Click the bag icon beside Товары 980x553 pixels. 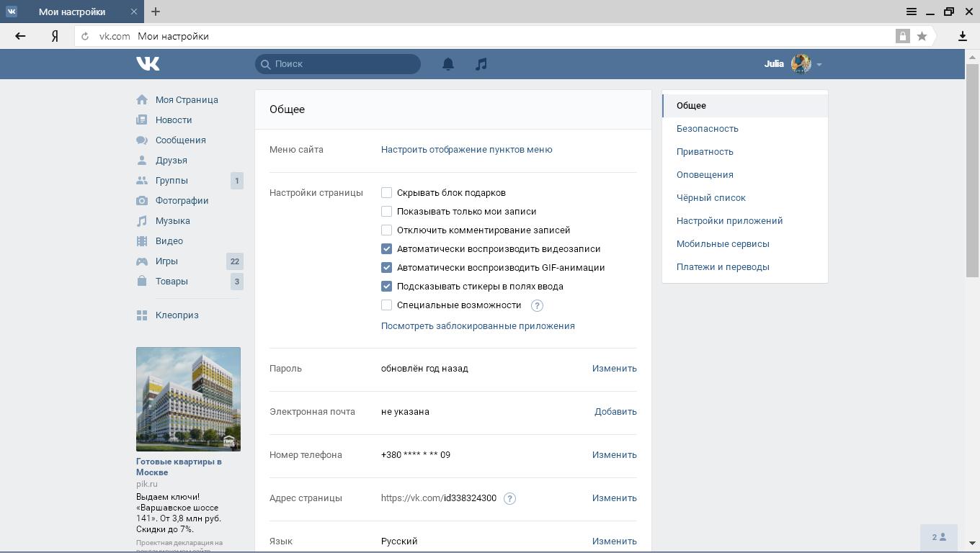[142, 282]
